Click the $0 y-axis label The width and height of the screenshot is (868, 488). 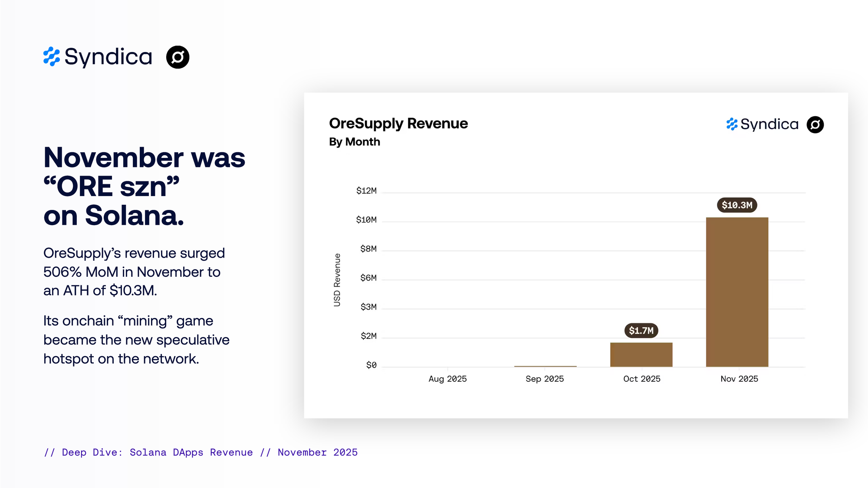click(371, 365)
